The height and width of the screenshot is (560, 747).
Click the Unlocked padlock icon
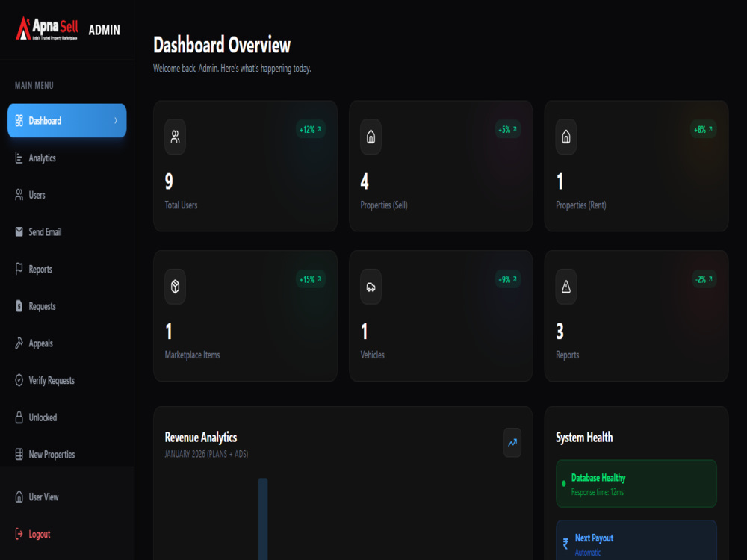(x=19, y=417)
